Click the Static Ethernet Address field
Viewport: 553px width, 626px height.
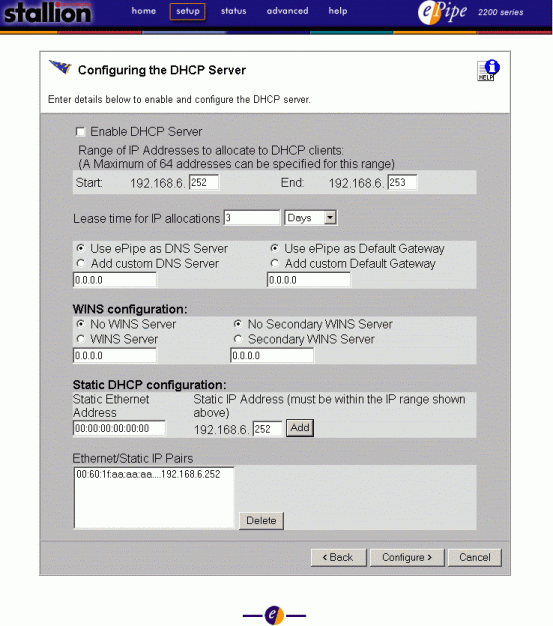[119, 428]
